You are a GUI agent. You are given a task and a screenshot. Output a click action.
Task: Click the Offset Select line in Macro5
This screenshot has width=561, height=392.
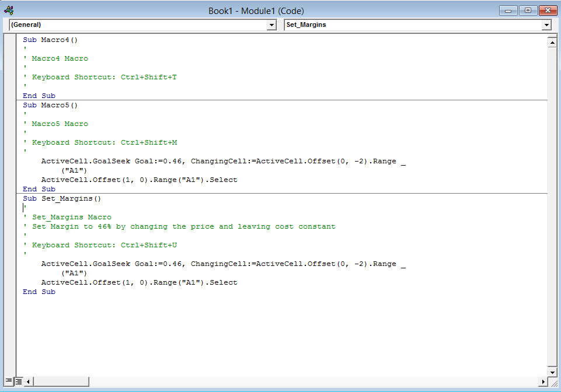139,180
